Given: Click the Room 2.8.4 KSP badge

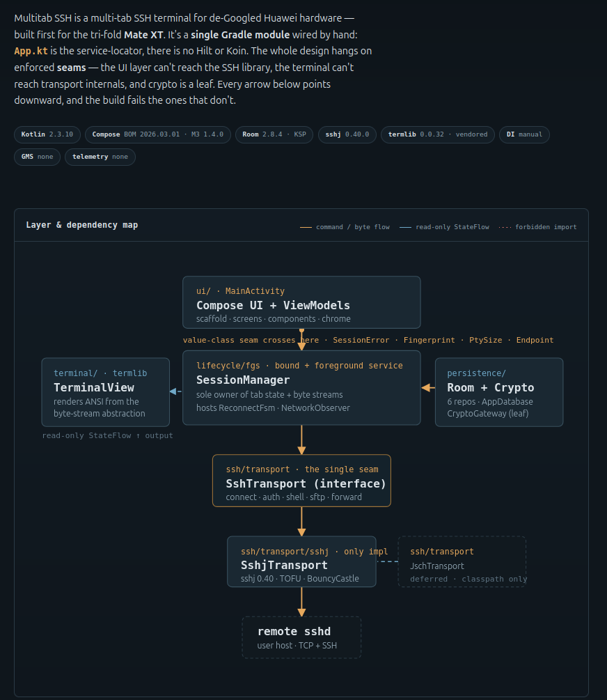Looking at the screenshot, I should click(x=274, y=134).
